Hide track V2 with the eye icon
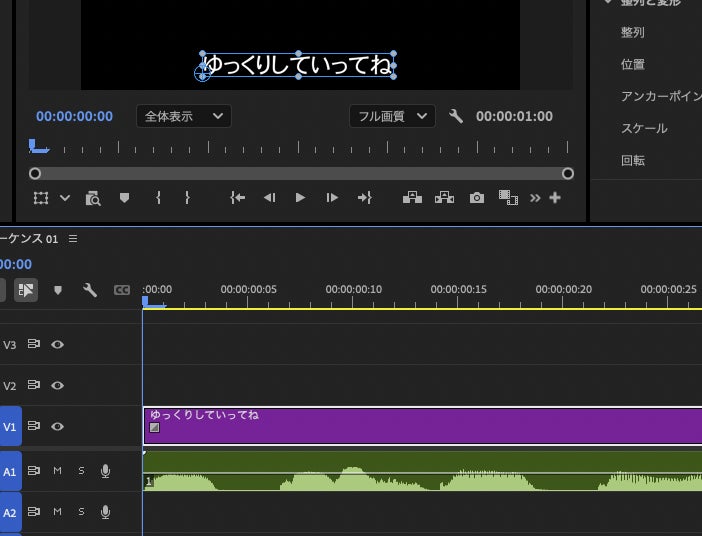The width and height of the screenshot is (702, 536). pyautogui.click(x=57, y=385)
